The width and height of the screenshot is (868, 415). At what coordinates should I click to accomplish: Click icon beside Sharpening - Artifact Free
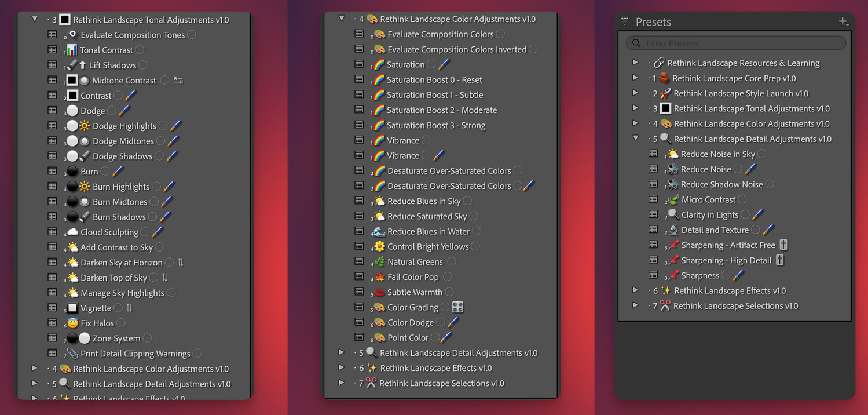783,245
